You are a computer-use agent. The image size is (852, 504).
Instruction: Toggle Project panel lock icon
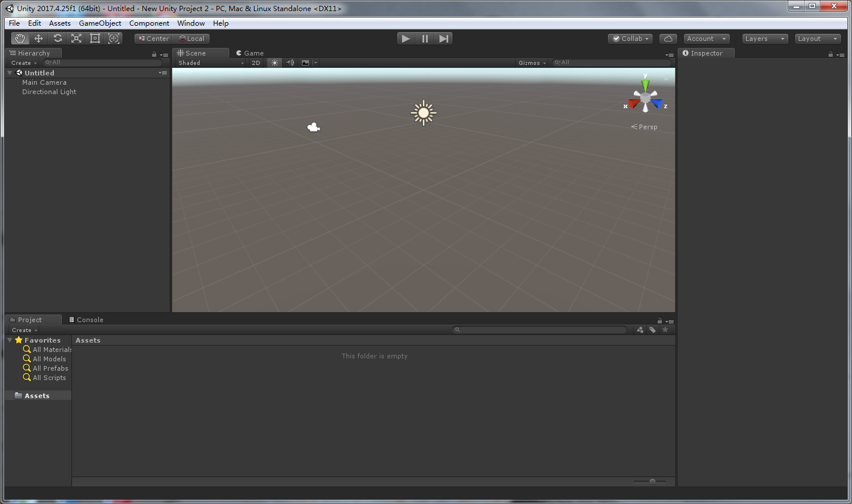coord(660,321)
